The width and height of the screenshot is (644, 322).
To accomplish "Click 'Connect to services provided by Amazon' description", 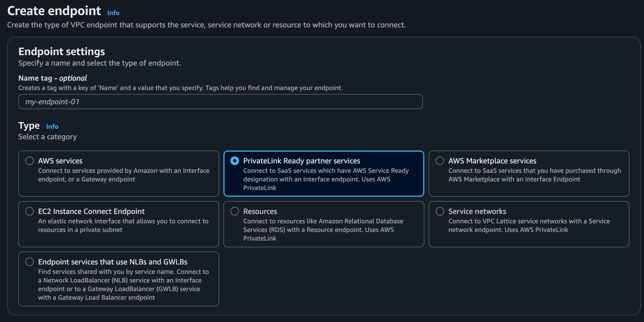I will [x=124, y=175].
